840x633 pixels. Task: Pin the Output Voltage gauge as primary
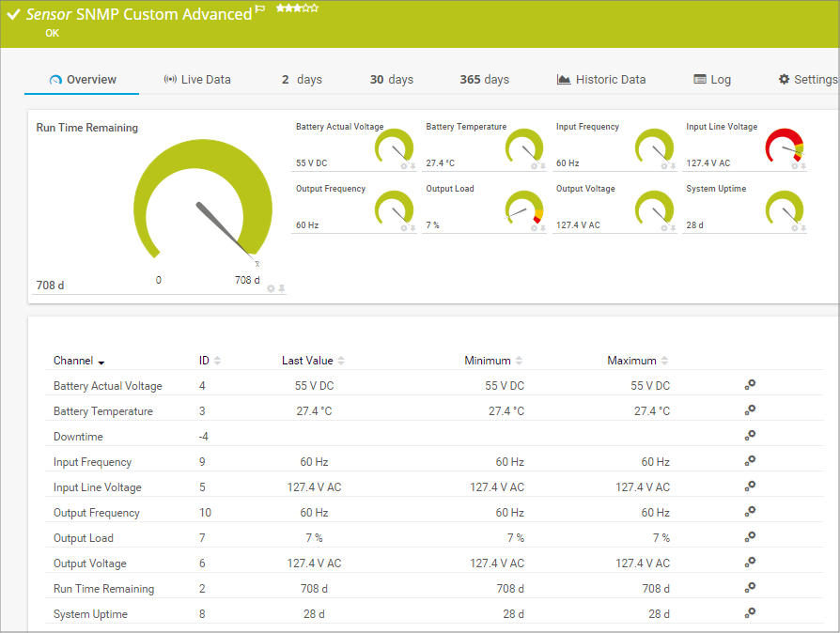673,228
